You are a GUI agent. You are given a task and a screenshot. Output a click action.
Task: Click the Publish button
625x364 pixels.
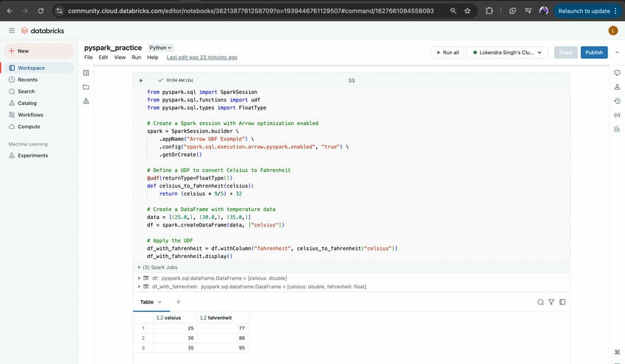coord(594,52)
